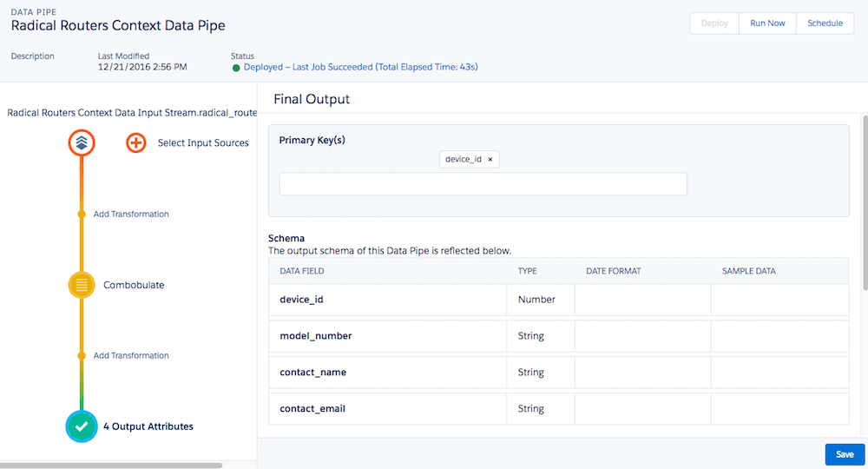
Task: Open the Combobulate transformation node icon
Action: click(82, 285)
